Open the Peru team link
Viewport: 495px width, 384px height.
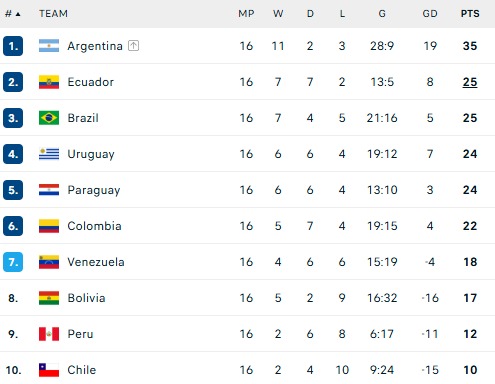coord(80,334)
